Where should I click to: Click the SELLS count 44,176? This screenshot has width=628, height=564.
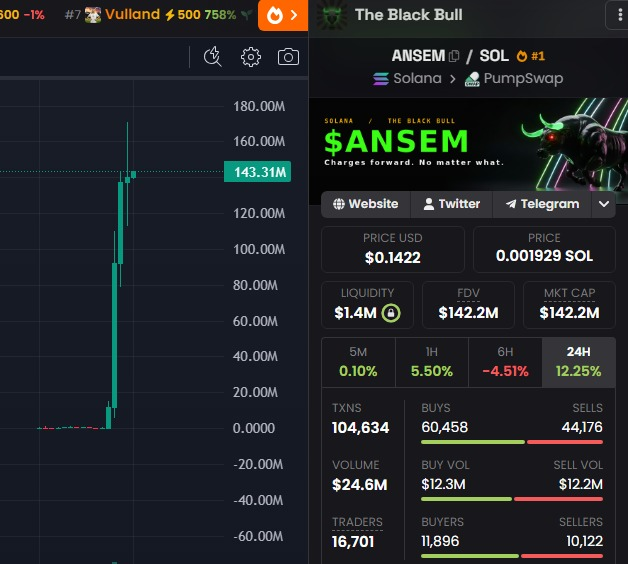[x=582, y=427]
